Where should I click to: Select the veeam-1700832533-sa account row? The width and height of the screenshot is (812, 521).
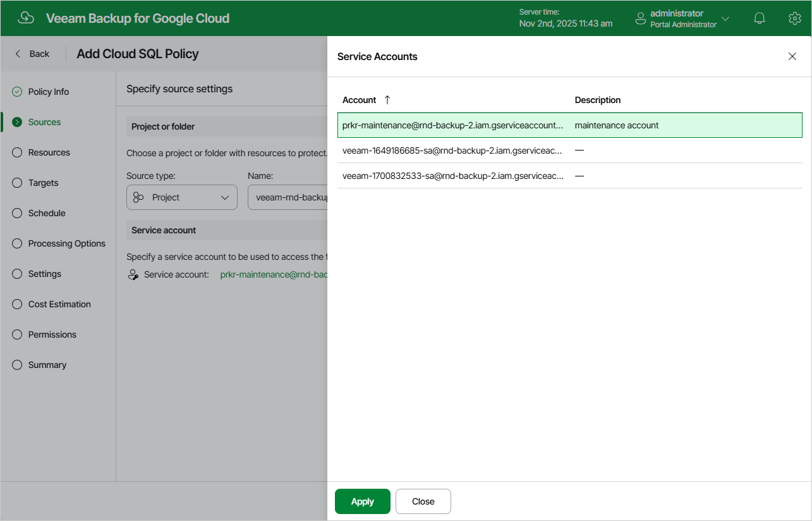(569, 176)
